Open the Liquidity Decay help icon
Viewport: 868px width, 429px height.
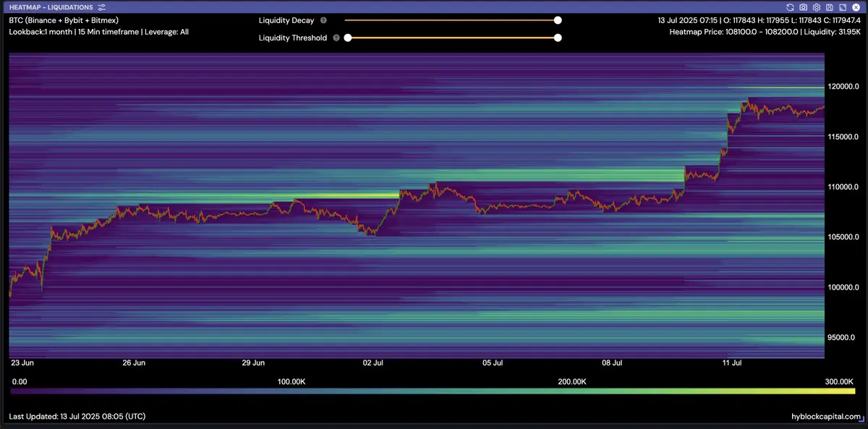[x=323, y=21]
